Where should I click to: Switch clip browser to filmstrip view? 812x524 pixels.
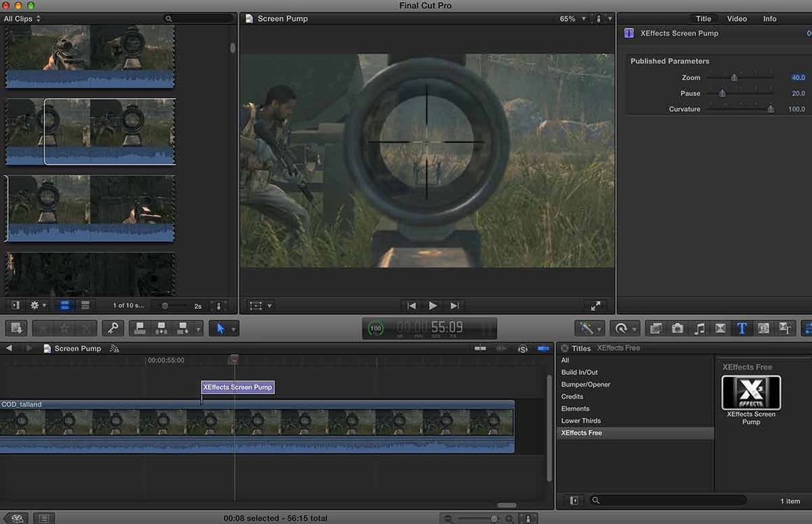tap(64, 305)
